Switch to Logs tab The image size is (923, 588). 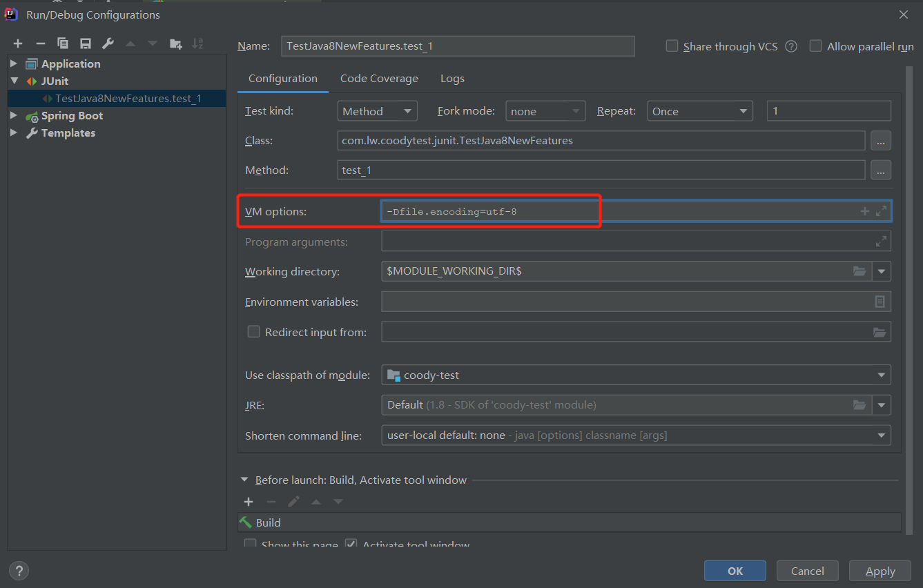(x=452, y=79)
